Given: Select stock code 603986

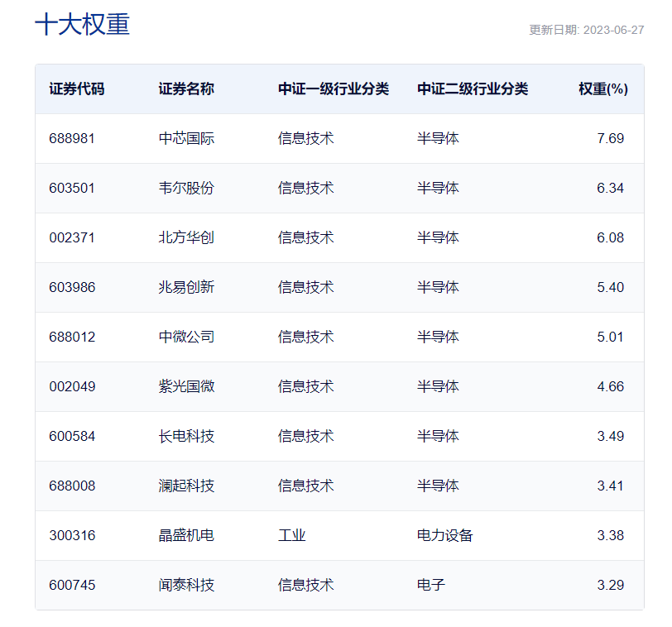Looking at the screenshot, I should pos(72,288).
